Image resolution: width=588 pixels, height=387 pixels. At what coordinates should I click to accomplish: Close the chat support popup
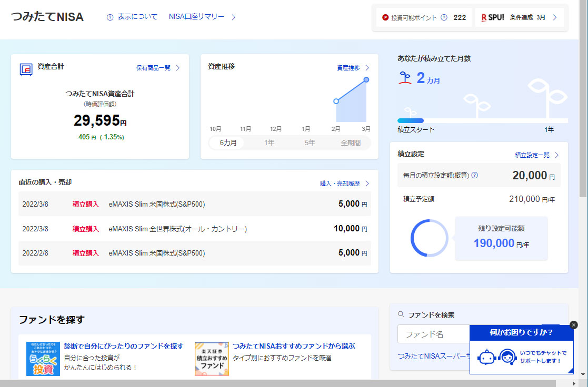click(574, 325)
